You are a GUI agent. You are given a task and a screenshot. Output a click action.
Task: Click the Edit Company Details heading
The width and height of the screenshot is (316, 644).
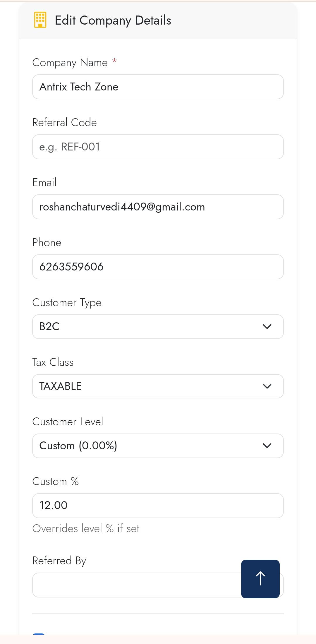[113, 20]
